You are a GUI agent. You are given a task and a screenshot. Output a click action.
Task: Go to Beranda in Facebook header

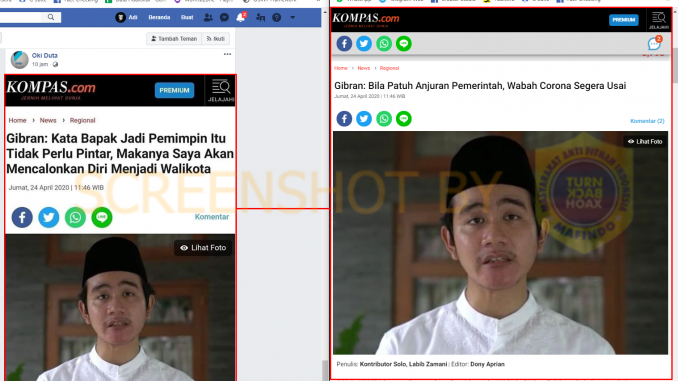[159, 17]
